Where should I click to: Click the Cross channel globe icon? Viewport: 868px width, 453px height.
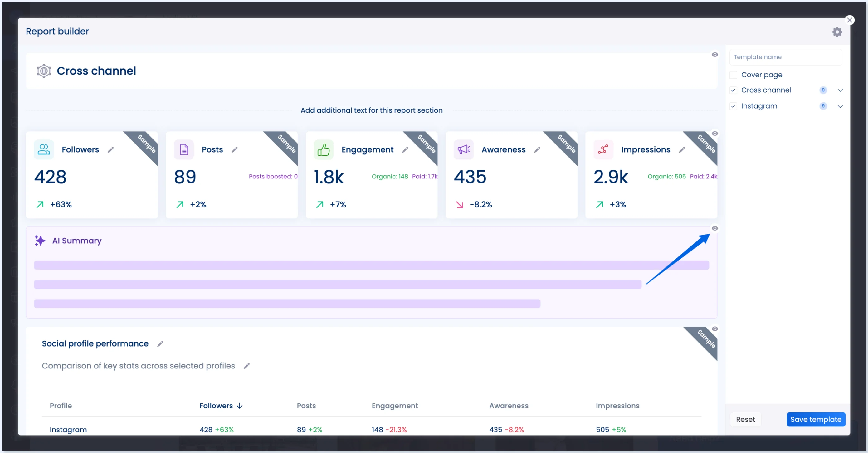[44, 71]
